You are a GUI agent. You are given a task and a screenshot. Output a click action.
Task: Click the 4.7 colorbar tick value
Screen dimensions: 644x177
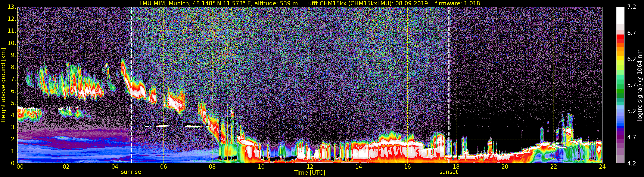click(x=632, y=137)
